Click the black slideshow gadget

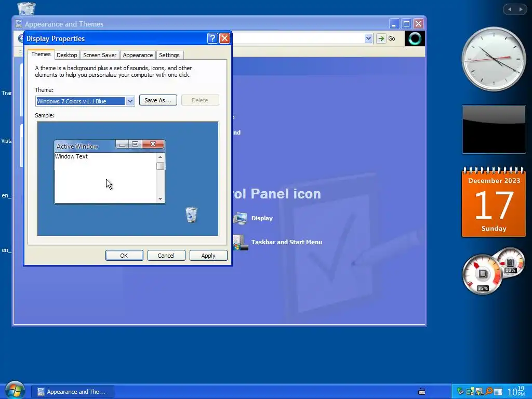494,129
